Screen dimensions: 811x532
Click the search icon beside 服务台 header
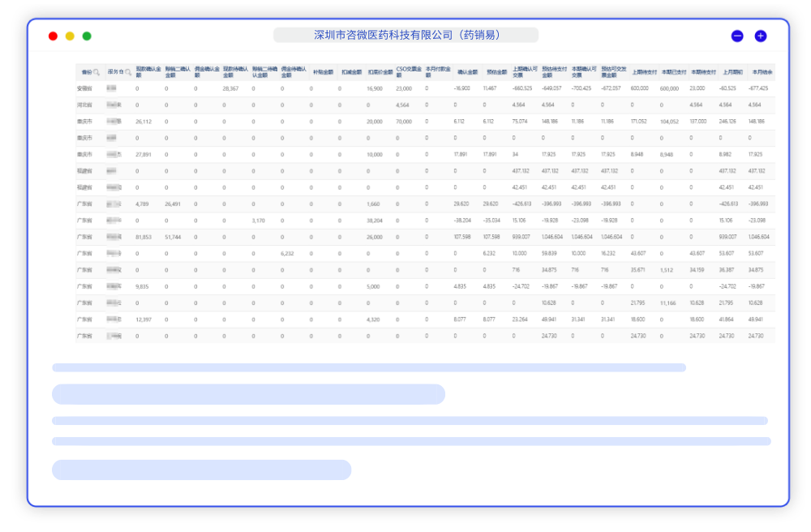pos(128,72)
